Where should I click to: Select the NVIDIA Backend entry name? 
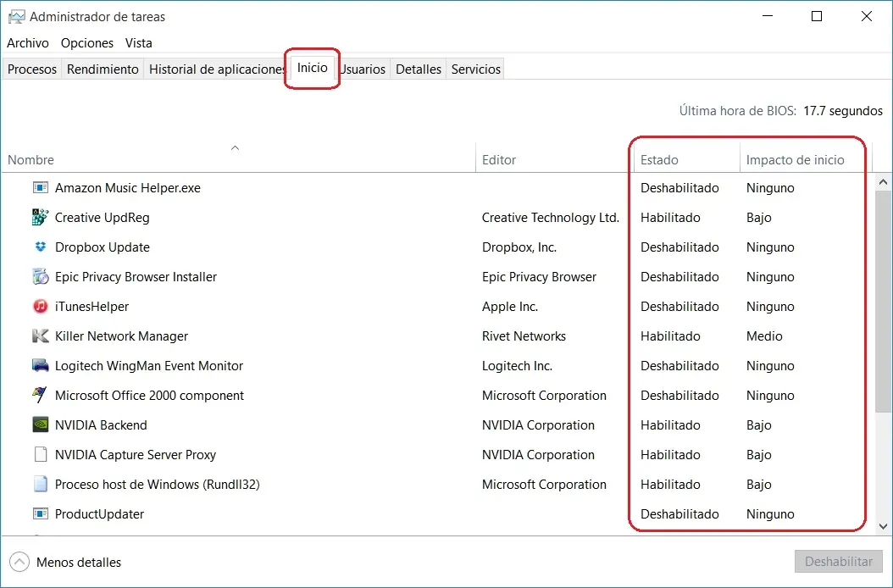click(101, 425)
